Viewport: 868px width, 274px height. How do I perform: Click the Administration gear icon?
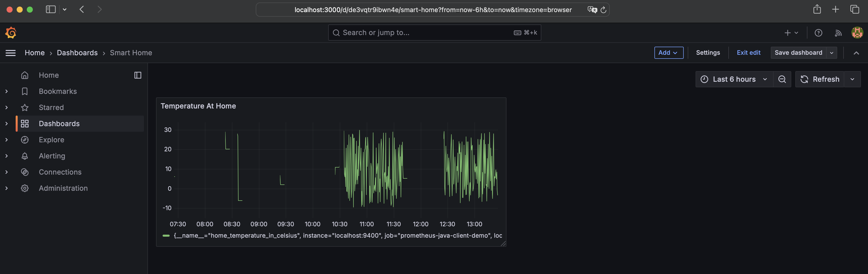coord(24,188)
